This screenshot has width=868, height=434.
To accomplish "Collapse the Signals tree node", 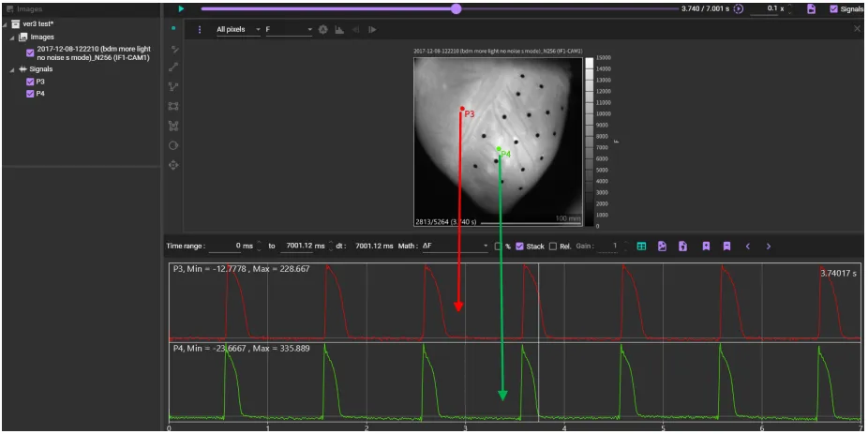I will (11, 69).
